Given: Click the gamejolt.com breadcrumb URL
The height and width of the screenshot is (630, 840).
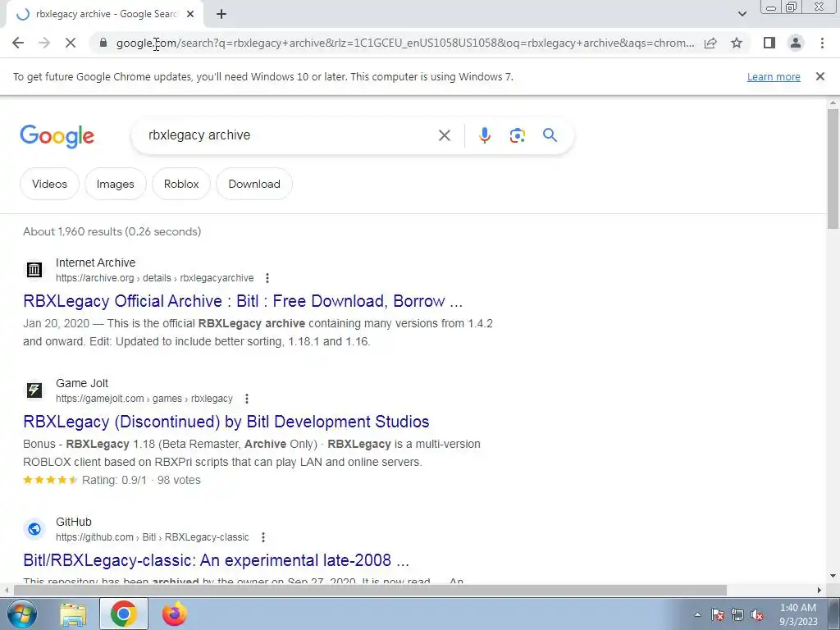Looking at the screenshot, I should click(144, 399).
